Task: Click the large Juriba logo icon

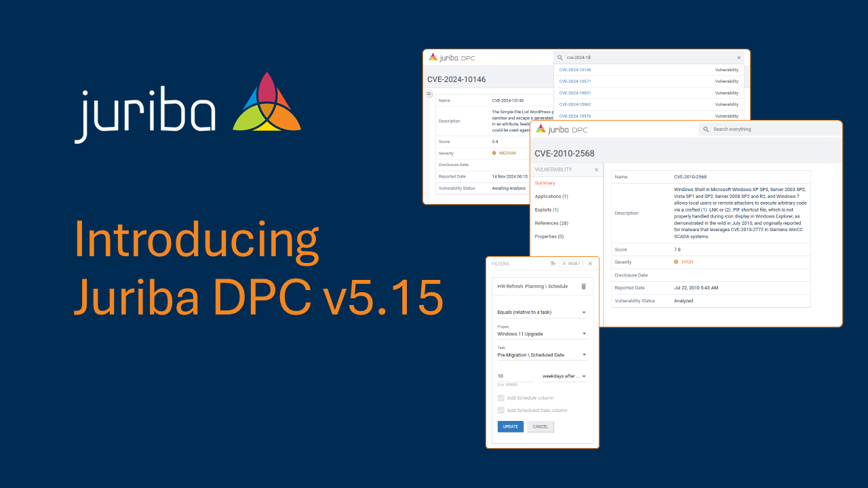Action: [267, 102]
